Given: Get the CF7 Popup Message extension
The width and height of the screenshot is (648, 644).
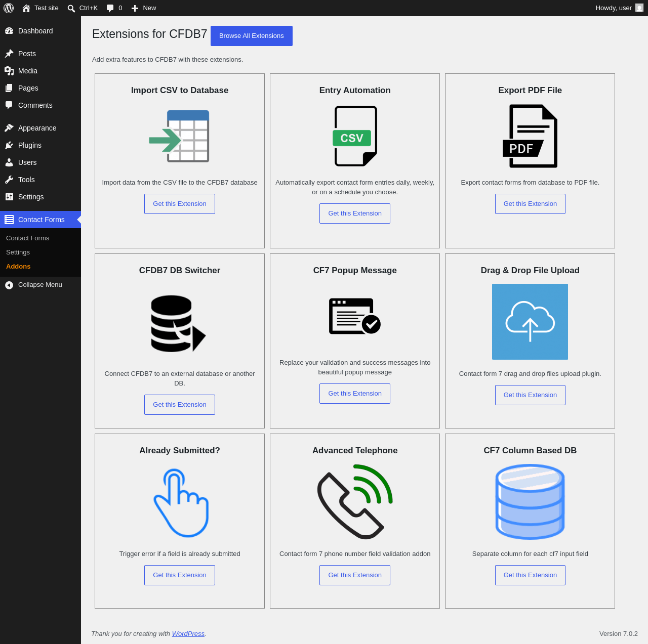Looking at the screenshot, I should click(355, 394).
